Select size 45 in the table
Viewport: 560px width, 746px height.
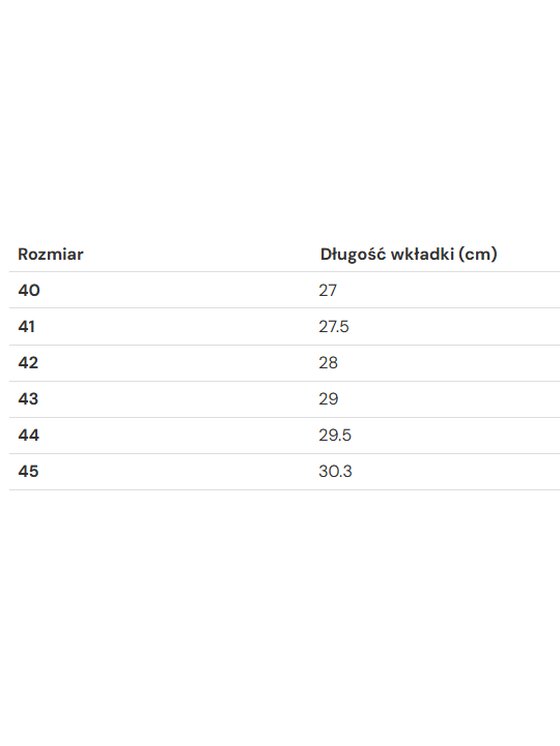pyautogui.click(x=28, y=471)
